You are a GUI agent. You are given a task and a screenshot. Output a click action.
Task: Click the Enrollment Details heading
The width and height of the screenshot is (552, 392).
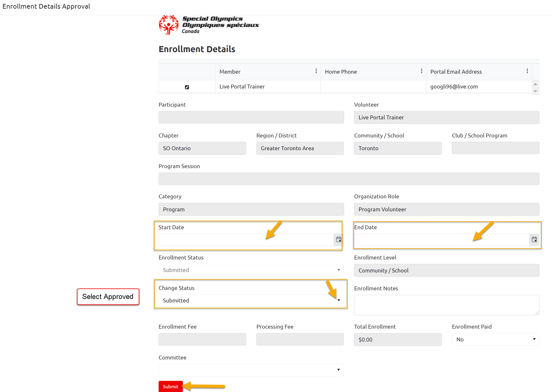197,49
